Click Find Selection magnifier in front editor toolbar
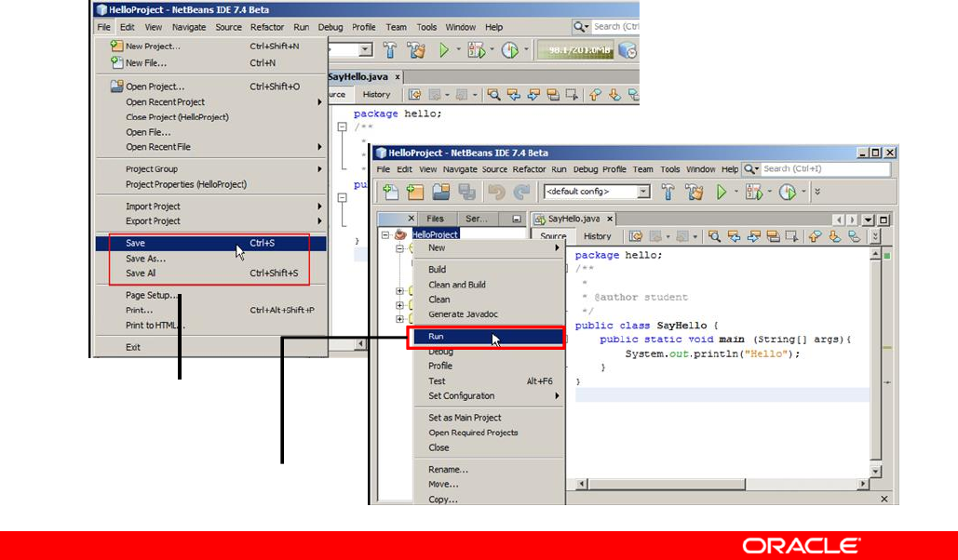Viewport: 958px width, 560px height. point(714,235)
